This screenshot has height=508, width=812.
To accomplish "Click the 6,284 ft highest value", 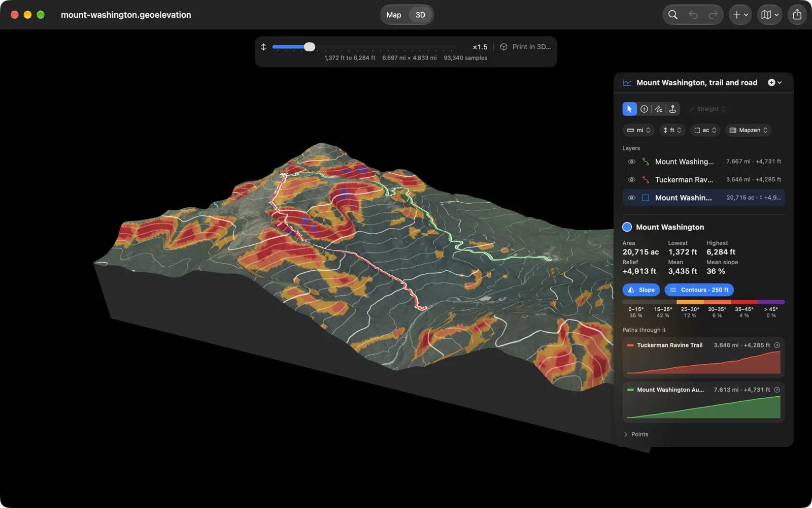I will (721, 252).
